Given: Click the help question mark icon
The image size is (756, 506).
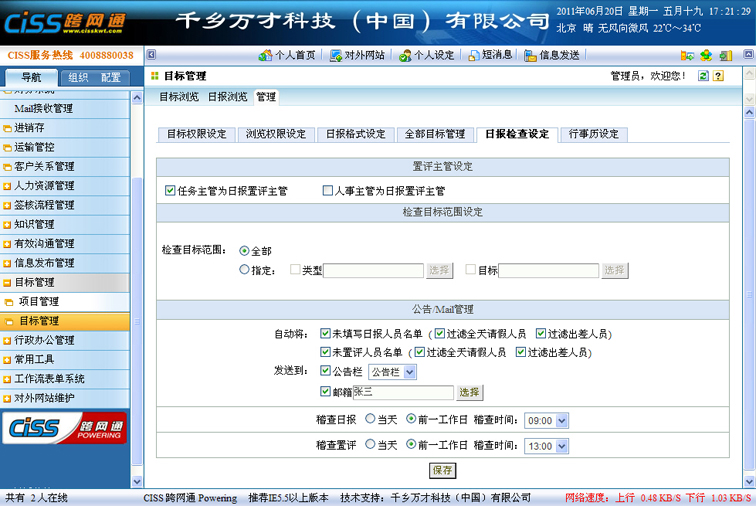Looking at the screenshot, I should click(720, 76).
